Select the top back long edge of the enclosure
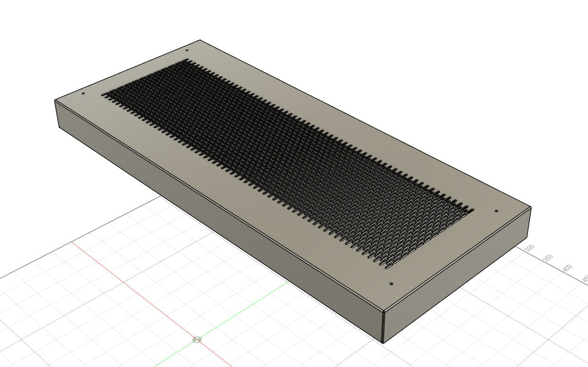The width and height of the screenshot is (588, 367). pyautogui.click(x=365, y=124)
